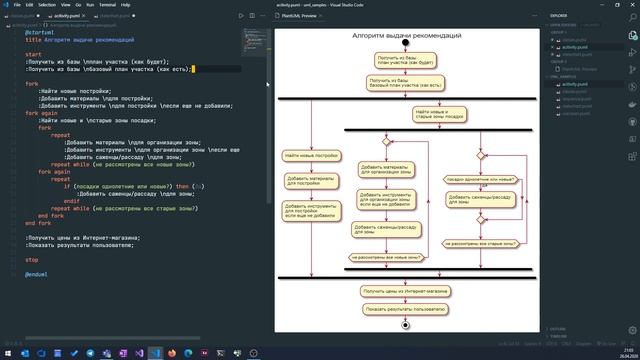Open the Terminal menu
This screenshot has width=640, height=360.
click(107, 5)
